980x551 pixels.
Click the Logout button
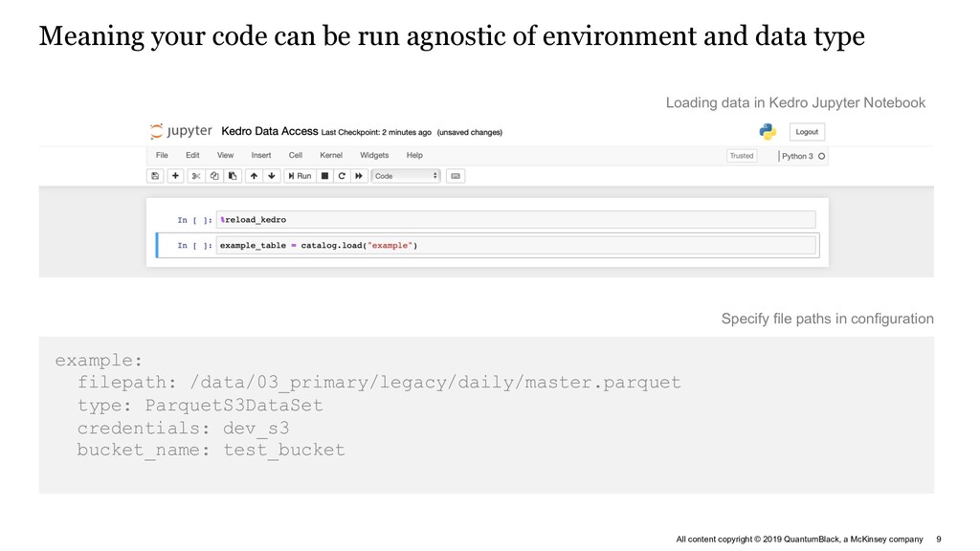(807, 132)
